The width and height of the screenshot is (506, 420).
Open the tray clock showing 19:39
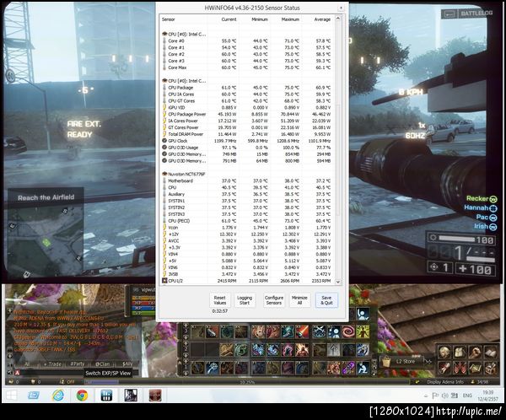pyautogui.click(x=488, y=396)
